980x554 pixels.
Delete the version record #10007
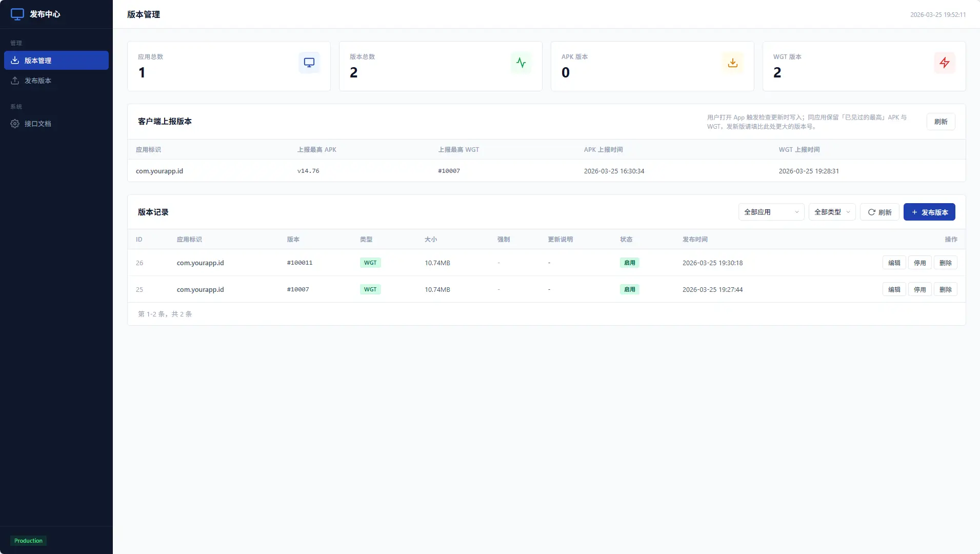point(945,289)
